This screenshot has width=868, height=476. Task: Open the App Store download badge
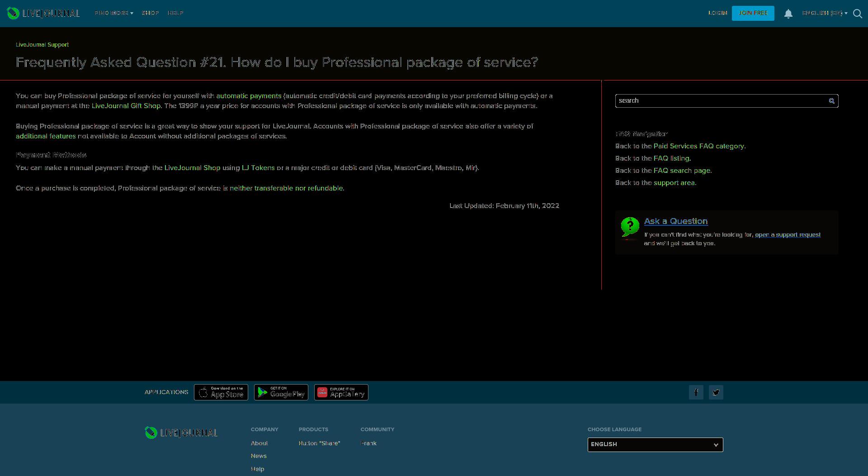click(x=221, y=392)
